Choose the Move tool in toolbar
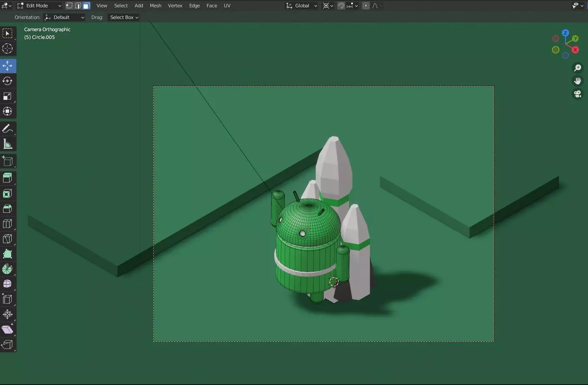Viewport: 588px width, 385px height. [x=8, y=66]
